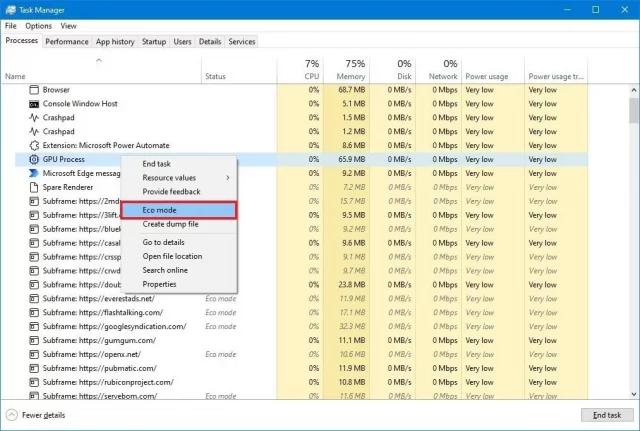Click Eco mode status of everestads.net row
Image resolution: width=640 pixels, height=431 pixels.
click(x=221, y=299)
